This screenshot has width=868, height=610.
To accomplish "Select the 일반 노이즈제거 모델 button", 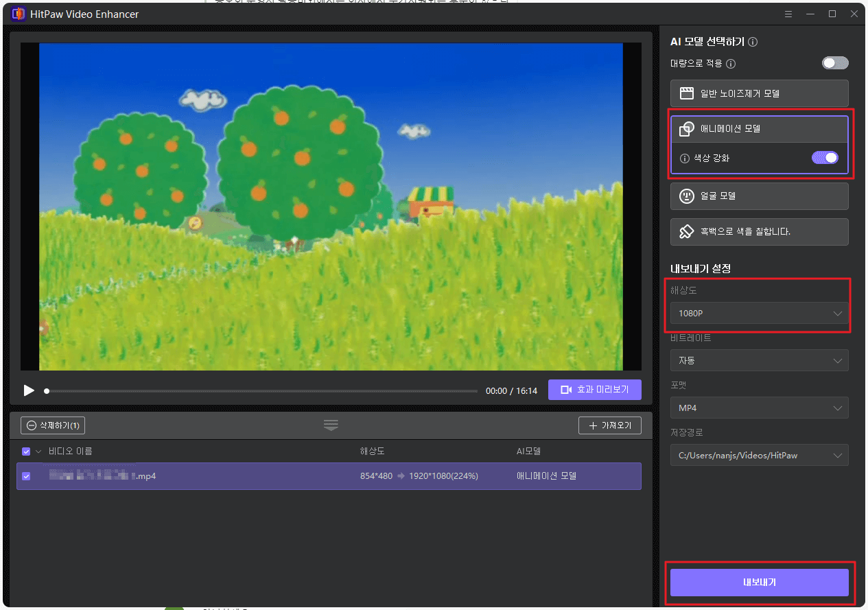I will [760, 93].
